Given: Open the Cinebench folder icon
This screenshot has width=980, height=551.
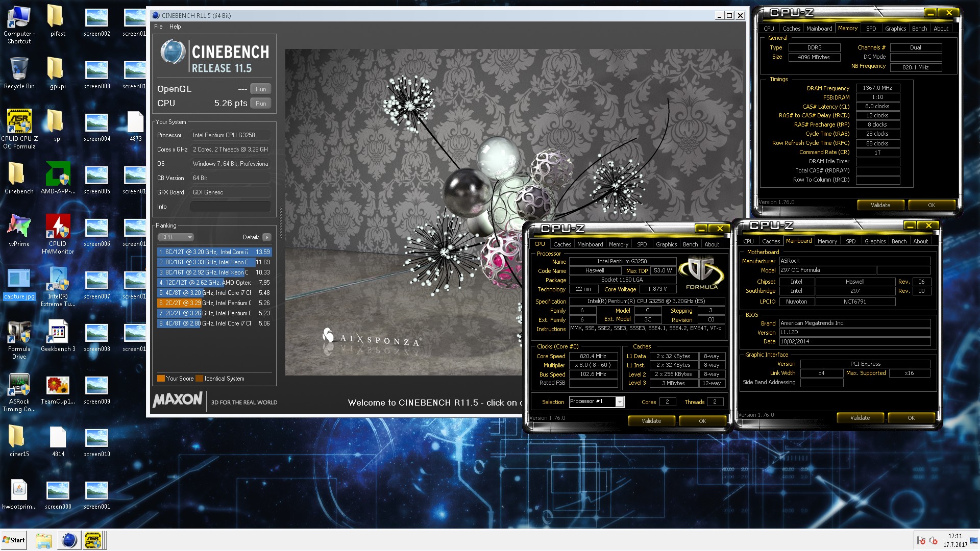Looking at the screenshot, I should pos(19,178).
